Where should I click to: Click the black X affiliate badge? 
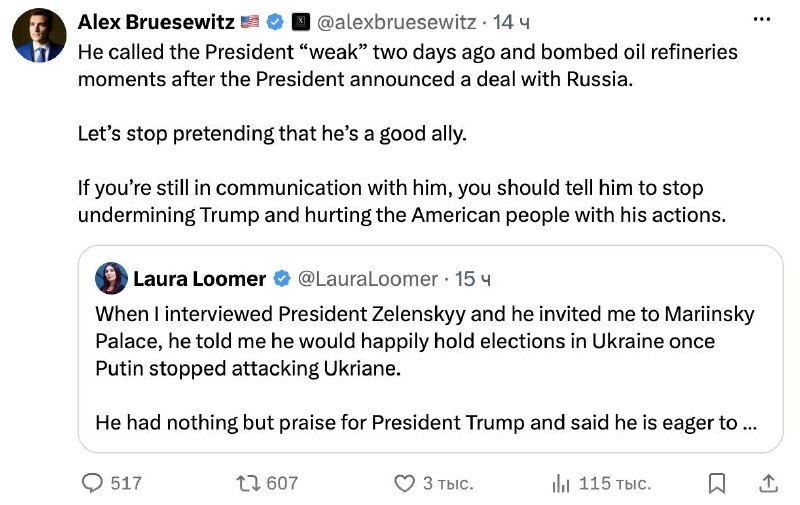[x=301, y=22]
